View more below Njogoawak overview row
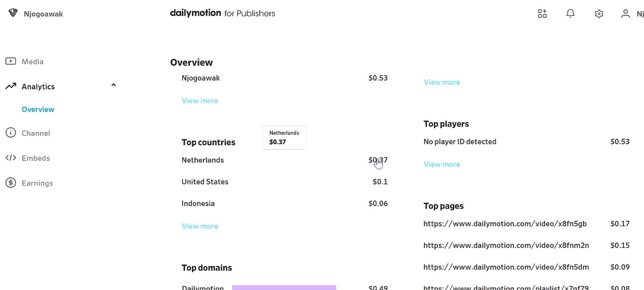The height and width of the screenshot is (290, 644). click(200, 101)
